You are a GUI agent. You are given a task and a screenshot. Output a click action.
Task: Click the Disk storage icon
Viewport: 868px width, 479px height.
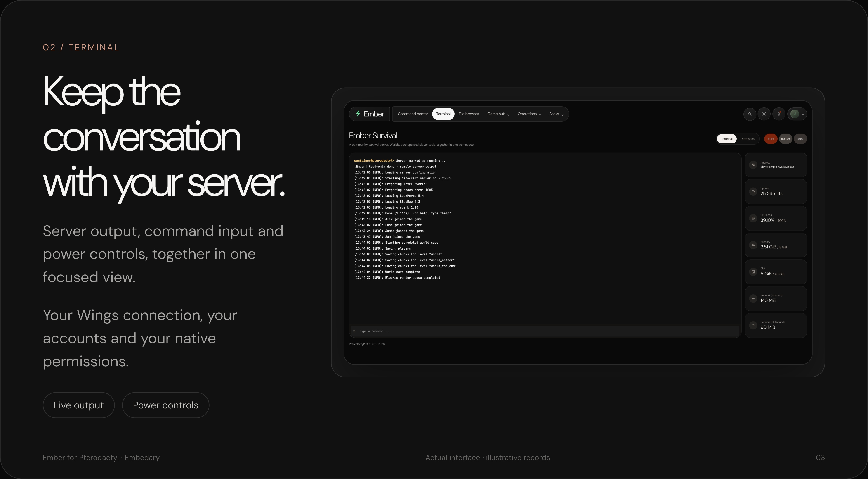tap(753, 272)
